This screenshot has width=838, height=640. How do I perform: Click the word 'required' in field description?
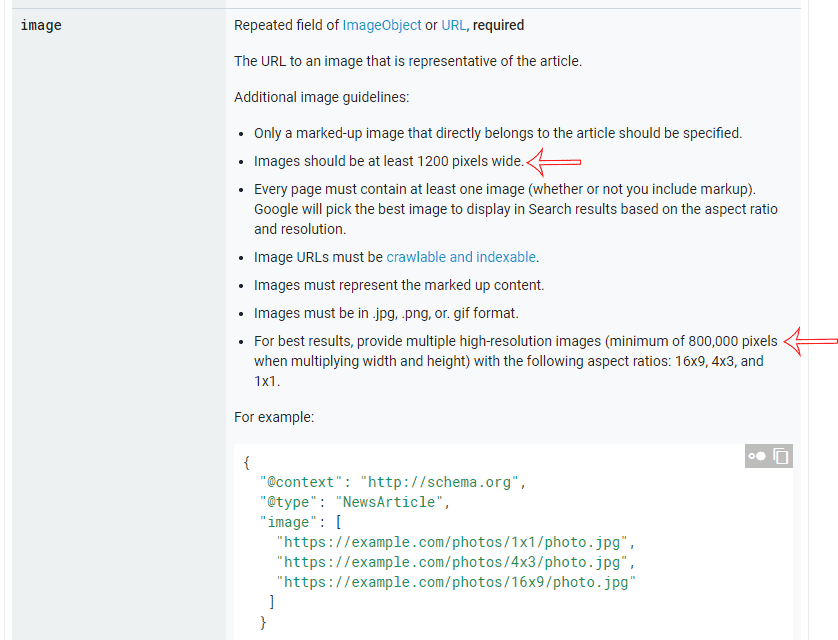pos(498,25)
